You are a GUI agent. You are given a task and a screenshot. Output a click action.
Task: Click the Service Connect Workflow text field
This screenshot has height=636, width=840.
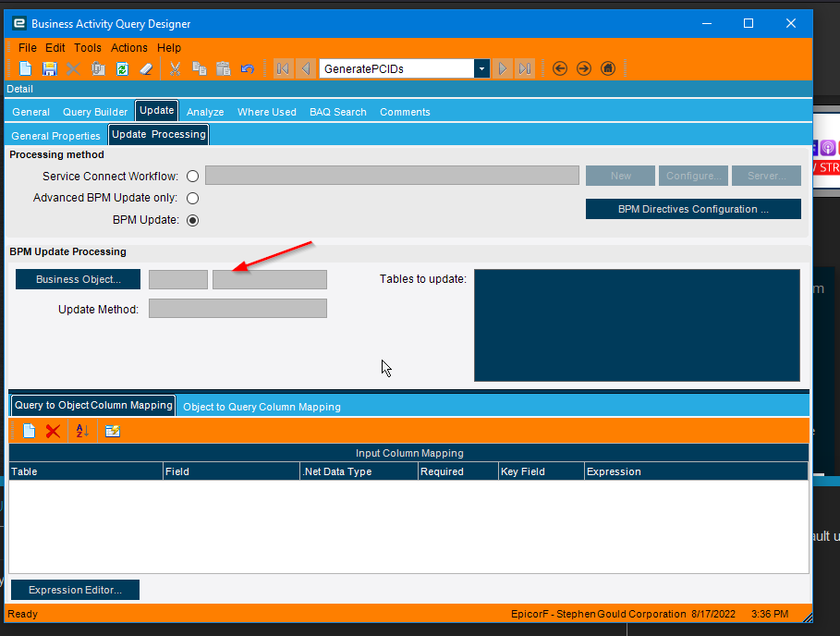coord(392,176)
